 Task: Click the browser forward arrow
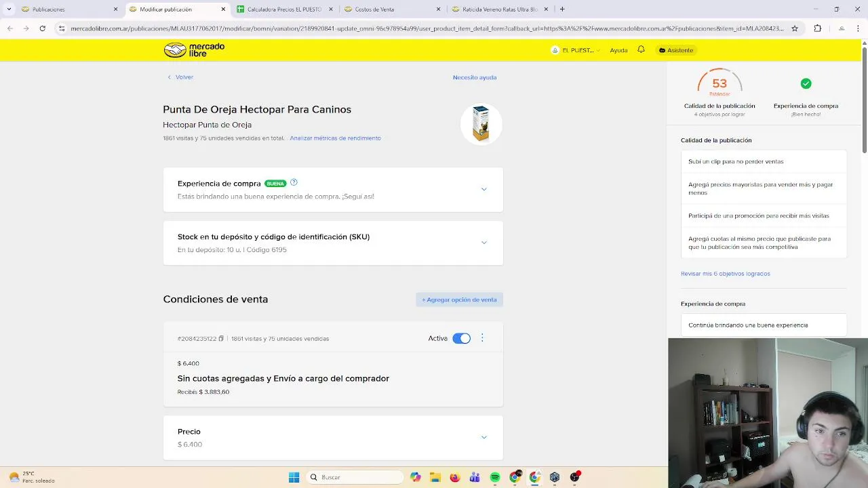26,28
